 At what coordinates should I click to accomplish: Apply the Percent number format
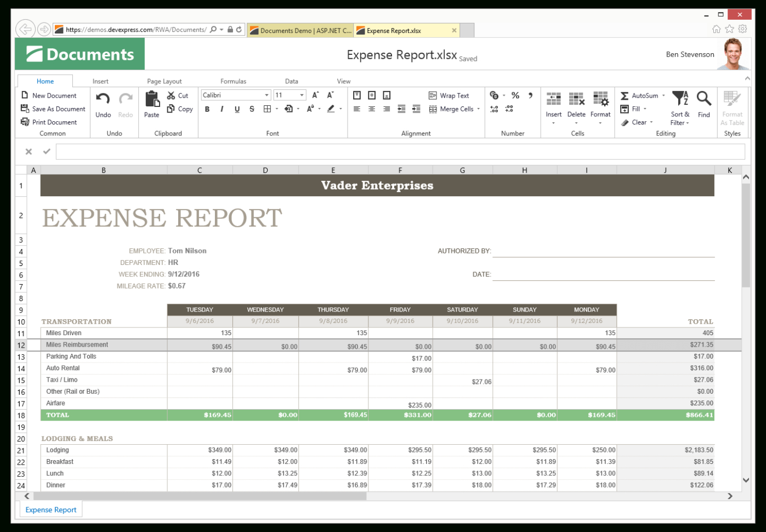click(514, 95)
